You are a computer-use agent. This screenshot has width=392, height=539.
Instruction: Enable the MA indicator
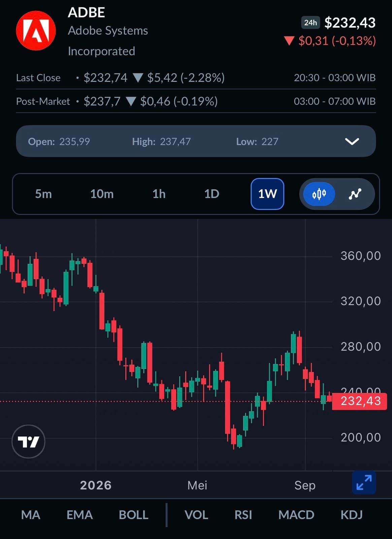click(31, 515)
